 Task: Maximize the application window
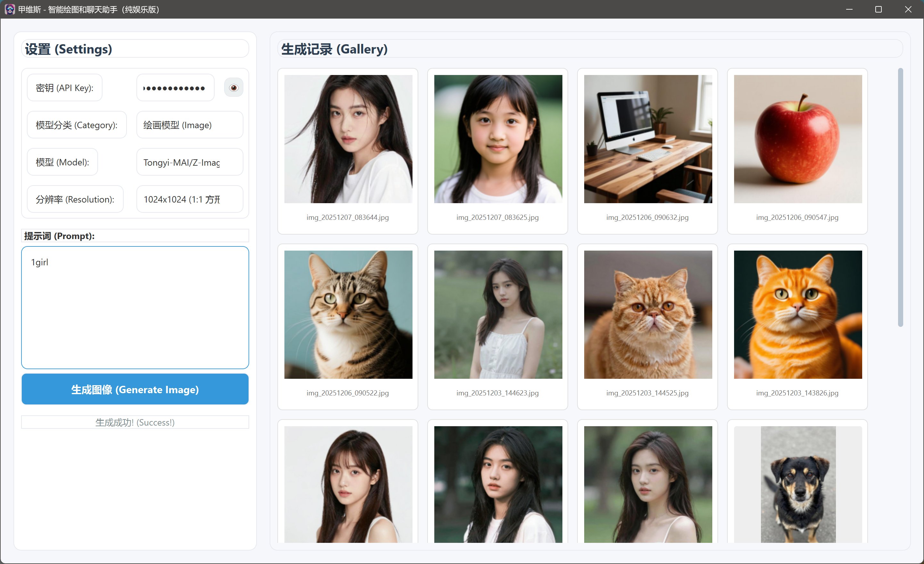pyautogui.click(x=878, y=9)
